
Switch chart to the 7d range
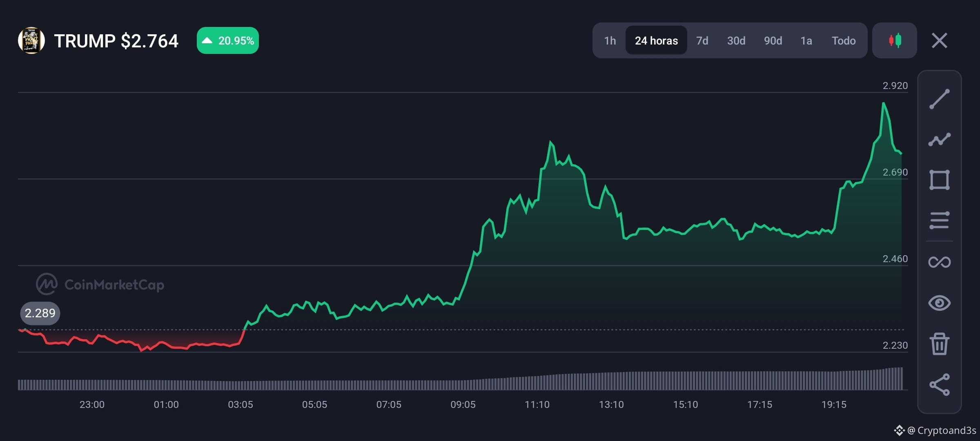pyautogui.click(x=702, y=41)
